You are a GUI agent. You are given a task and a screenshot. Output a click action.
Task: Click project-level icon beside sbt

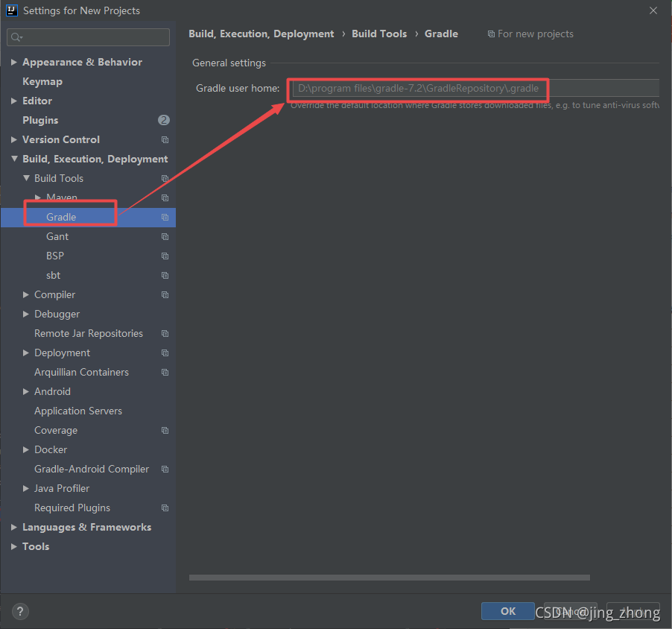click(165, 275)
